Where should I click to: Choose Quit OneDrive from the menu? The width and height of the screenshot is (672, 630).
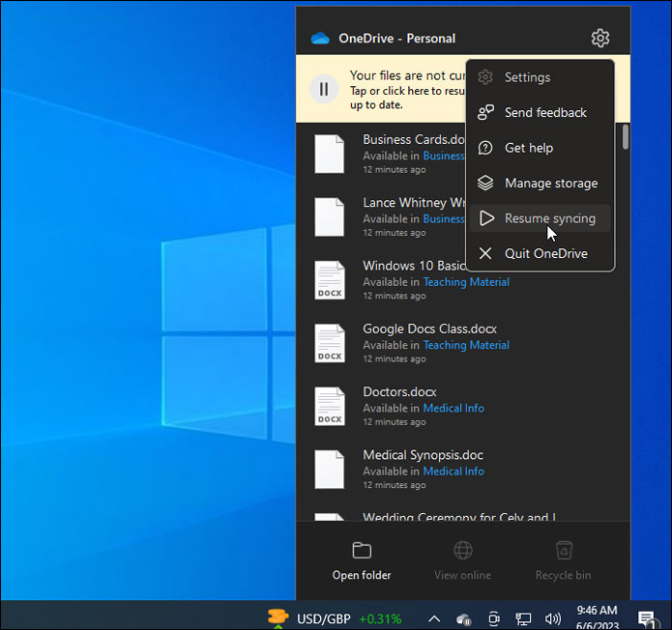click(545, 254)
